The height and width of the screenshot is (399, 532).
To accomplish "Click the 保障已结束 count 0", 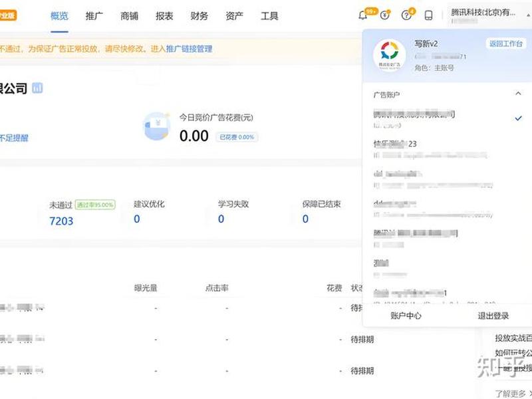I will click(305, 219).
